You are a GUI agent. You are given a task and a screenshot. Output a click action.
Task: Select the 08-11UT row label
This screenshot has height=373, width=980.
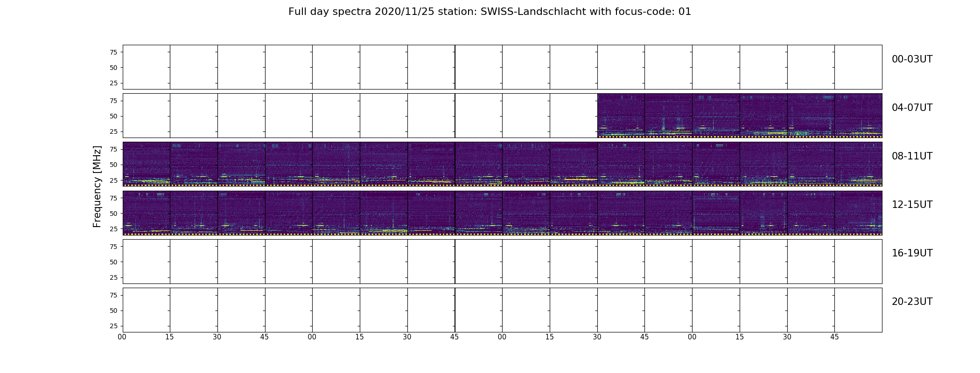point(912,156)
